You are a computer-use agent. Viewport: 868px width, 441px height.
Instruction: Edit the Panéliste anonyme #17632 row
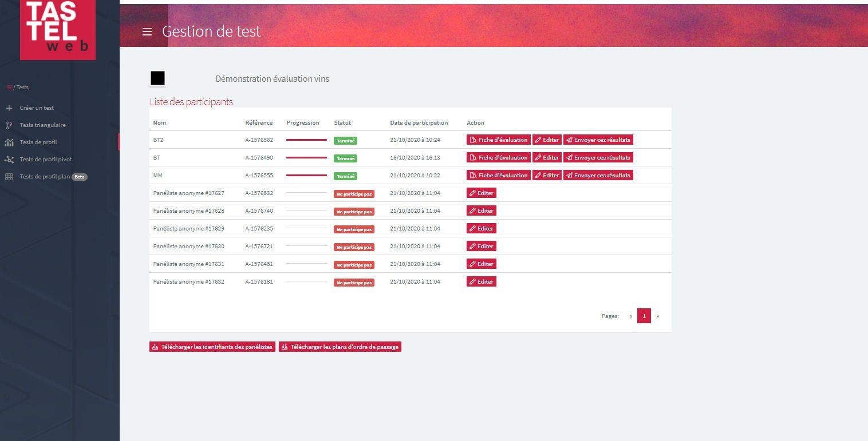481,281
